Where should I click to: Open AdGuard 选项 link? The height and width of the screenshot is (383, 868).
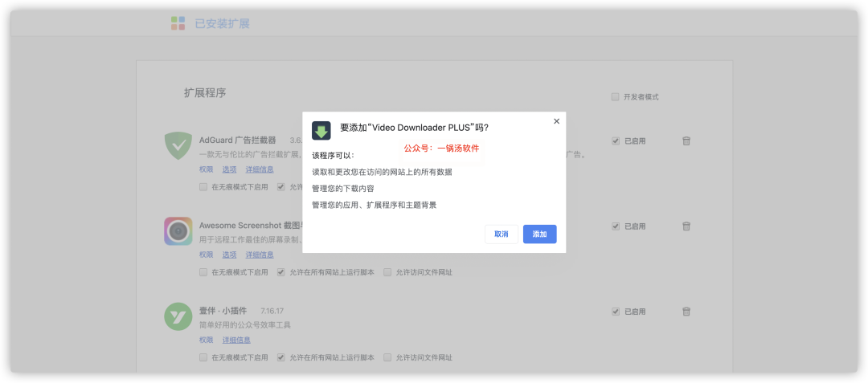[229, 169]
